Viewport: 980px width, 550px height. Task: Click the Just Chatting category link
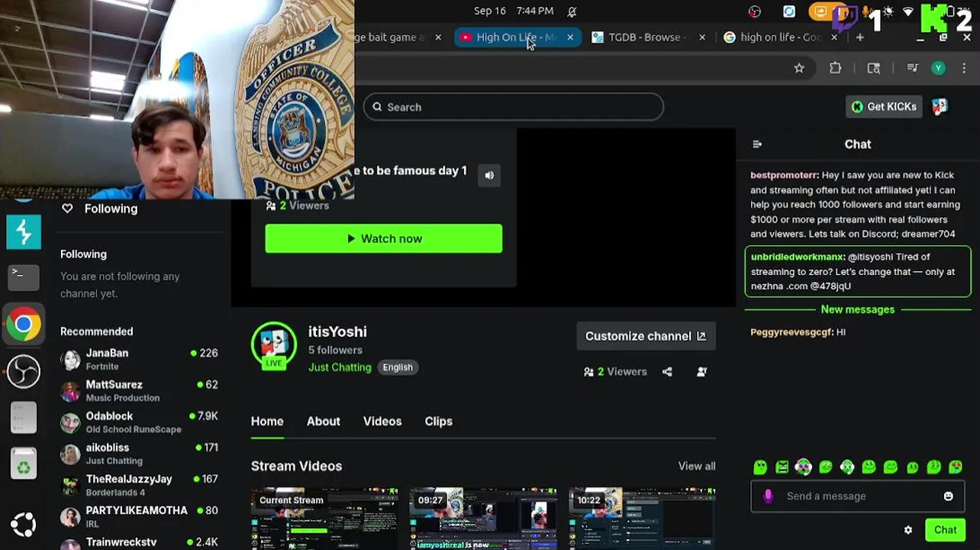click(340, 367)
